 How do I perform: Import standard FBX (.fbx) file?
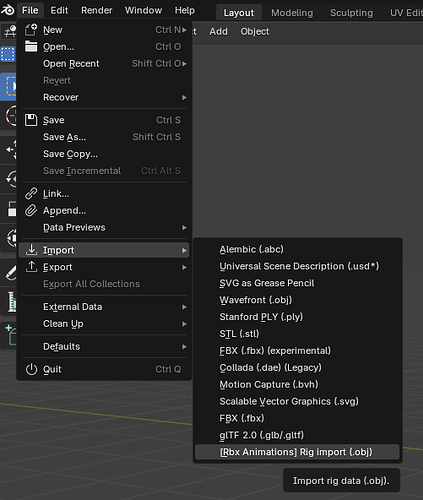click(297, 418)
